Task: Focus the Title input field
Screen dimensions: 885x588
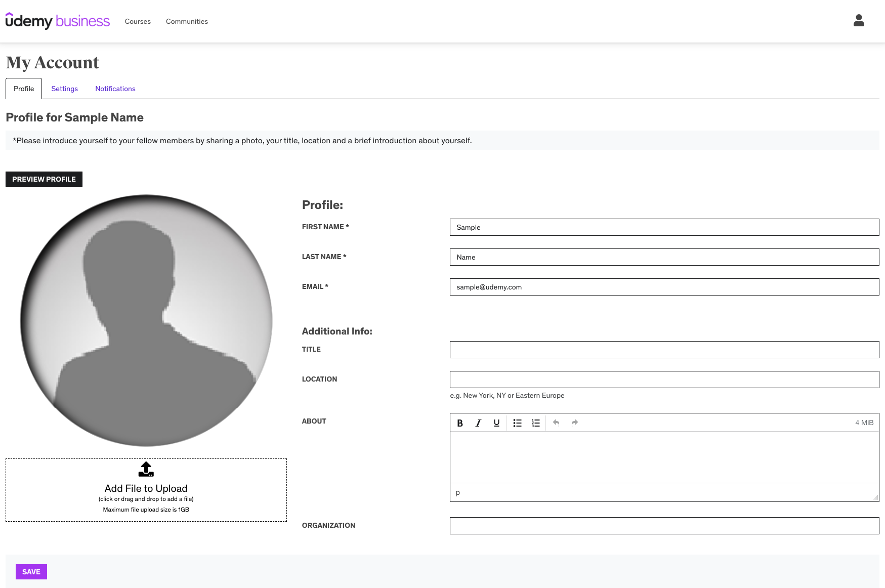Action: pyautogui.click(x=664, y=350)
